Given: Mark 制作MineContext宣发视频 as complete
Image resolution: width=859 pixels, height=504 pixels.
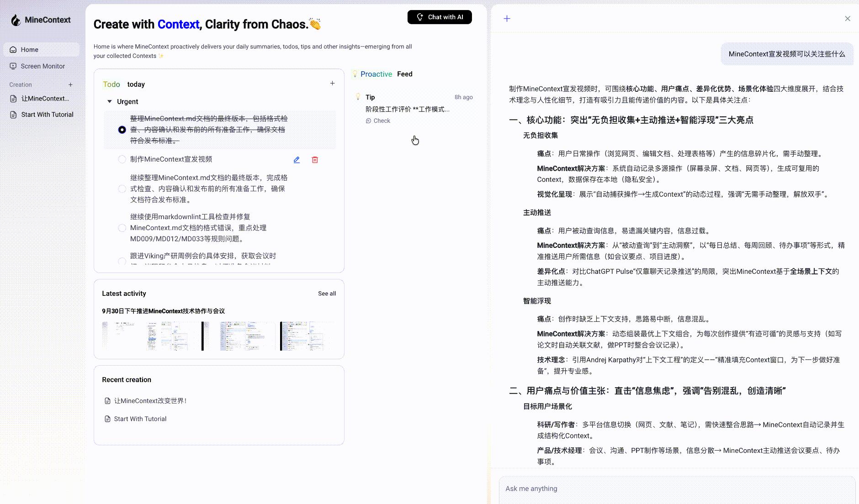Looking at the screenshot, I should (x=122, y=159).
